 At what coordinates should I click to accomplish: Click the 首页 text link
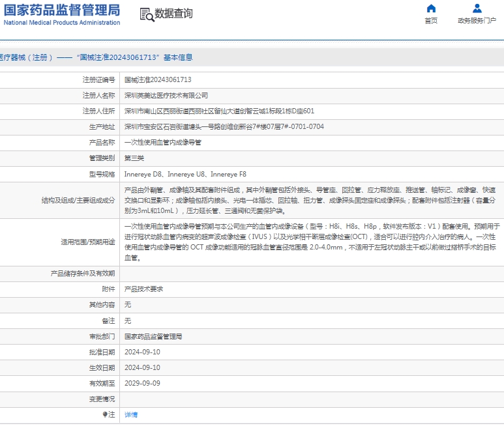coord(431,21)
